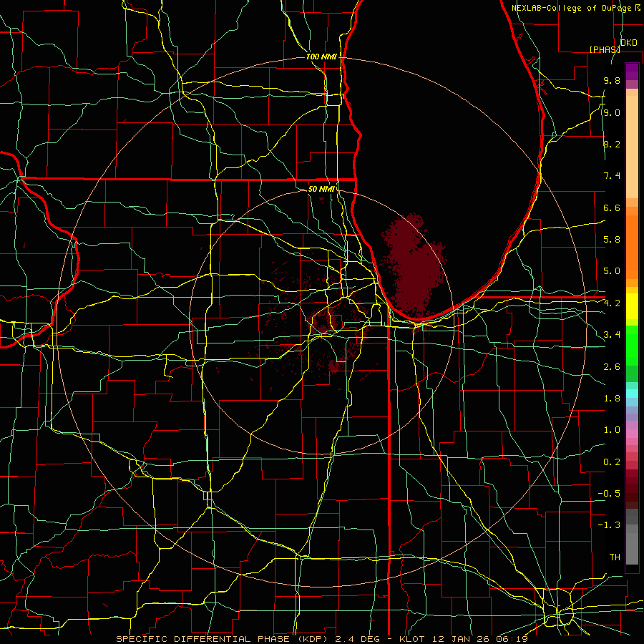Click the 50 NMI range ring label
This screenshot has width=644, height=644.
pyautogui.click(x=321, y=189)
